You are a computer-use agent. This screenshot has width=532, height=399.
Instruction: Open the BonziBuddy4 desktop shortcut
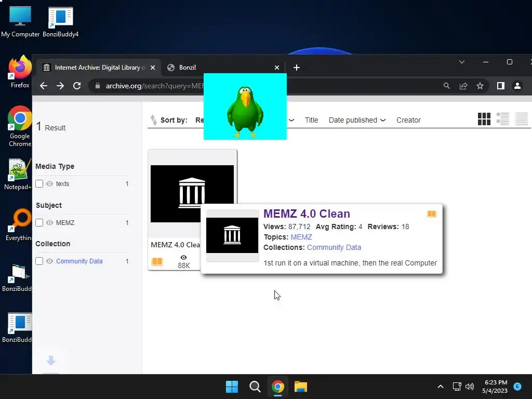pos(60,21)
